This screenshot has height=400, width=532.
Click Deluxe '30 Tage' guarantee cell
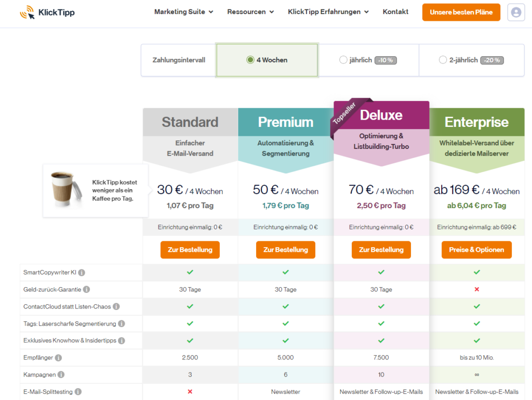coord(381,289)
